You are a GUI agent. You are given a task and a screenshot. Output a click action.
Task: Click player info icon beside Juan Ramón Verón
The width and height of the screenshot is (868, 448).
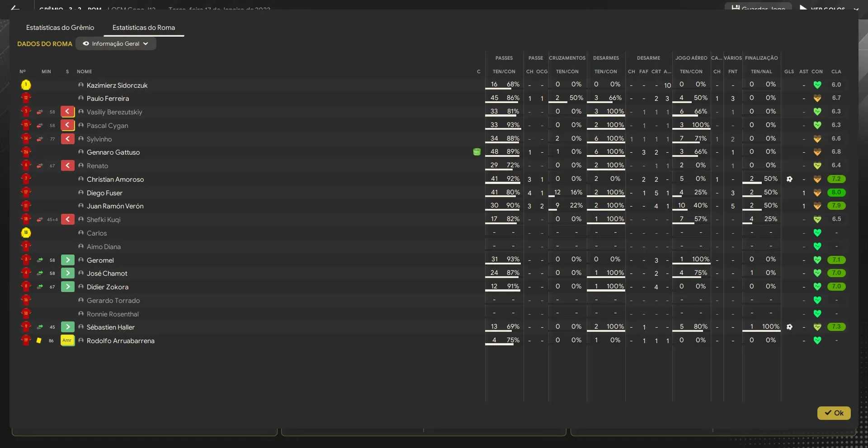tap(81, 206)
